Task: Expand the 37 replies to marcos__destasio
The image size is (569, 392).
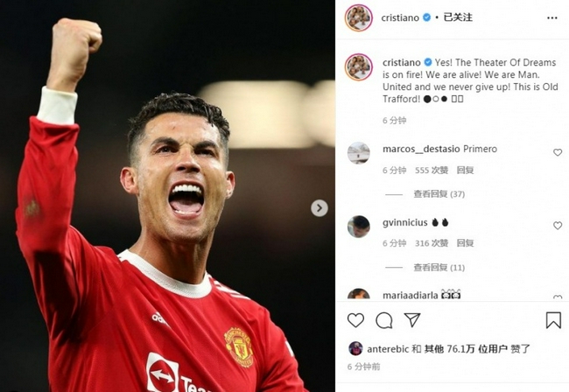Action: [x=439, y=194]
